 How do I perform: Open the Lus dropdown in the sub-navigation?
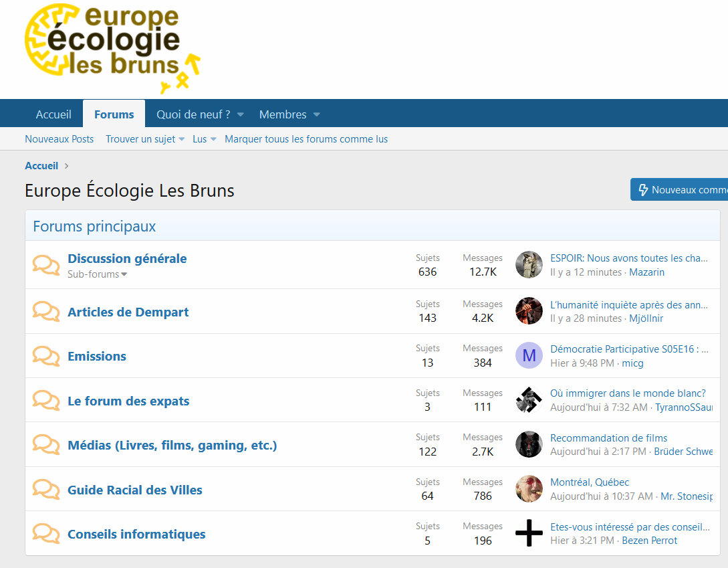point(214,140)
